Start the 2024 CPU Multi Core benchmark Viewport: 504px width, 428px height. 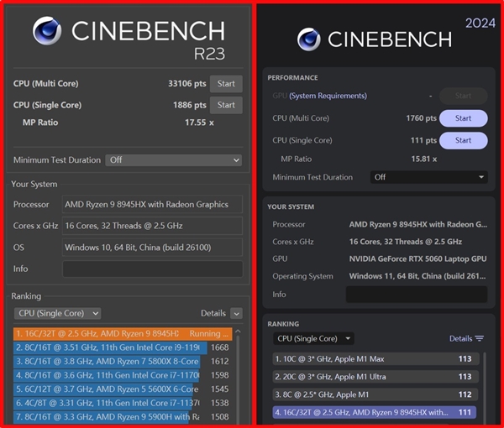(x=463, y=118)
